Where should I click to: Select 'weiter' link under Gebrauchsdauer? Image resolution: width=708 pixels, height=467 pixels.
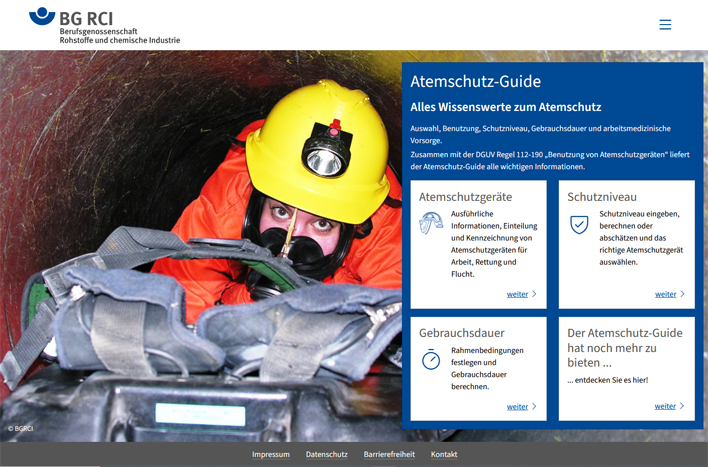coord(517,406)
